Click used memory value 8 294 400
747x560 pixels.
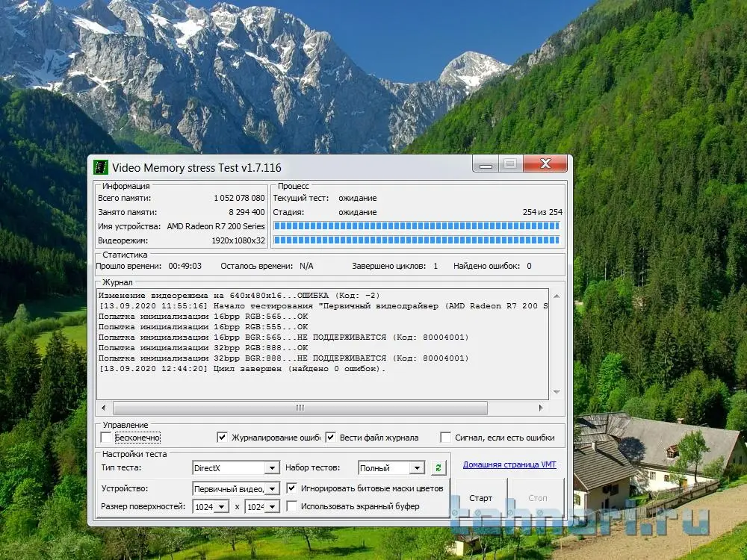pyautogui.click(x=247, y=212)
